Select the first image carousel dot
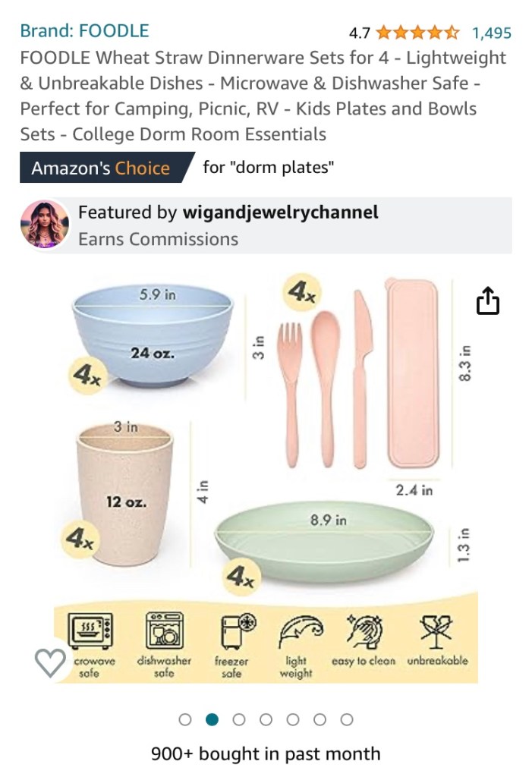 [x=185, y=719]
